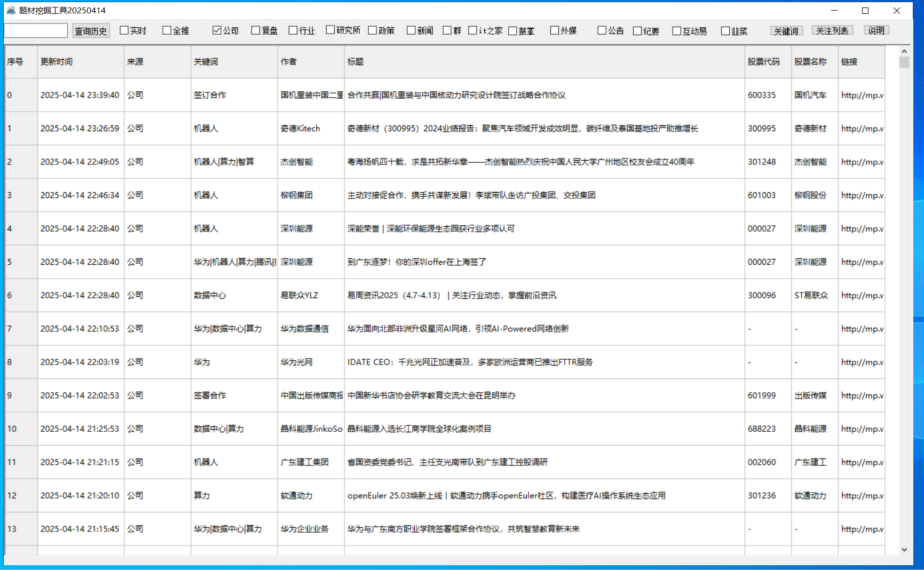Click row number 13 cell
This screenshot has height=570, width=924.
click(x=21, y=529)
